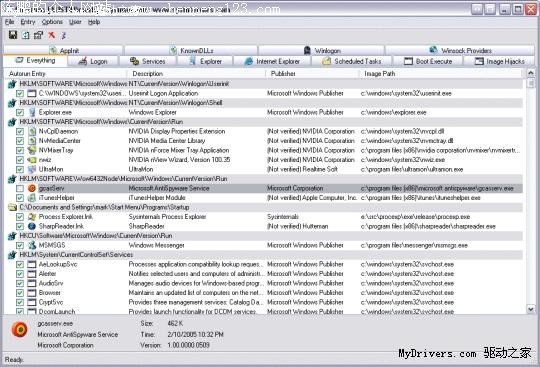
Task: Click the Properties toolbar icon
Action: point(38,35)
